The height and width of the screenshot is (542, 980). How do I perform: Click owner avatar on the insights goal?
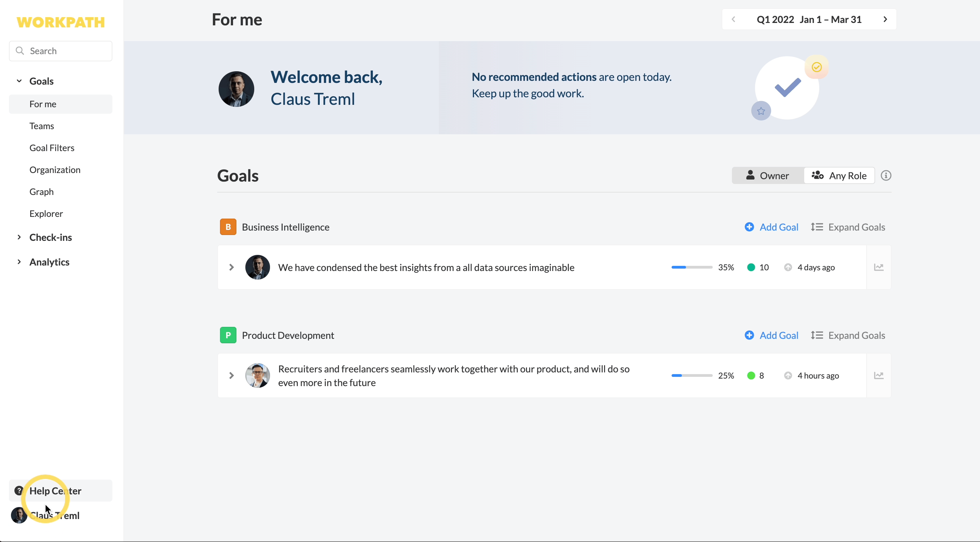pyautogui.click(x=258, y=267)
